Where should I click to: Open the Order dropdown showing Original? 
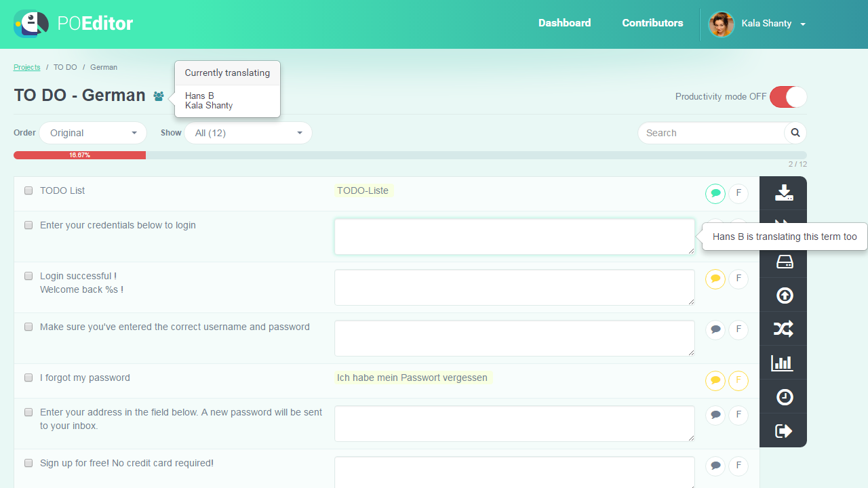(x=93, y=133)
